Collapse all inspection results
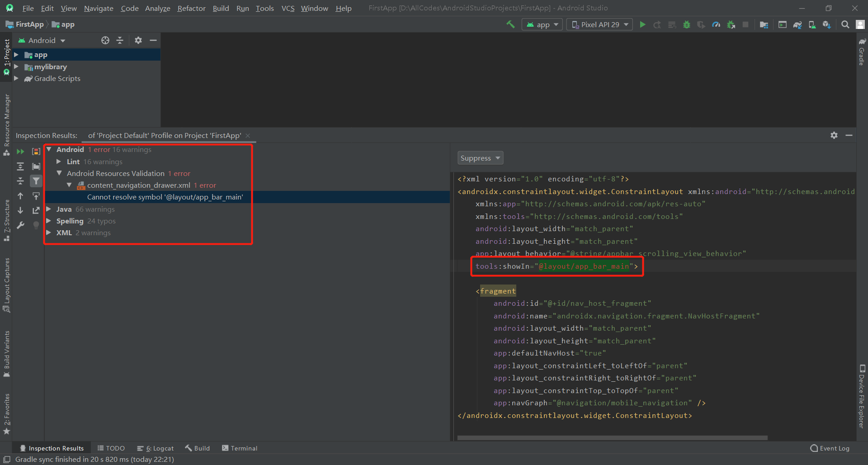Image resolution: width=868 pixels, height=465 pixels. 20,181
